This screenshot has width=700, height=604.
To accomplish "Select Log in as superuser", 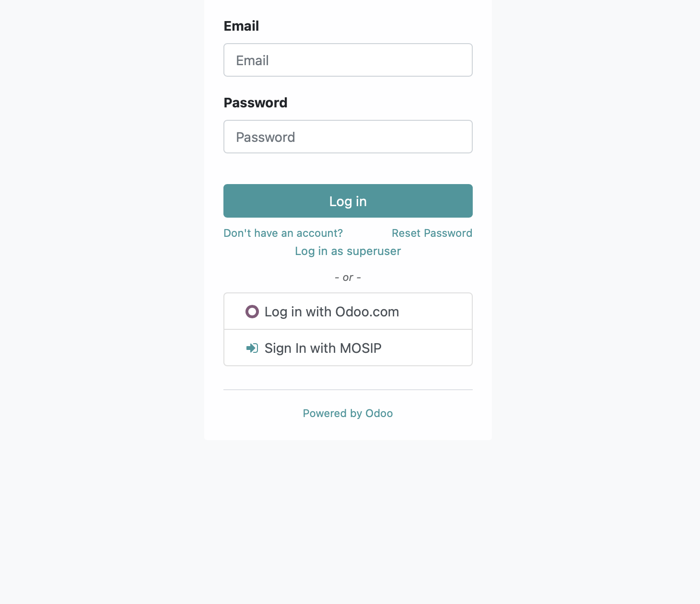I will [348, 251].
